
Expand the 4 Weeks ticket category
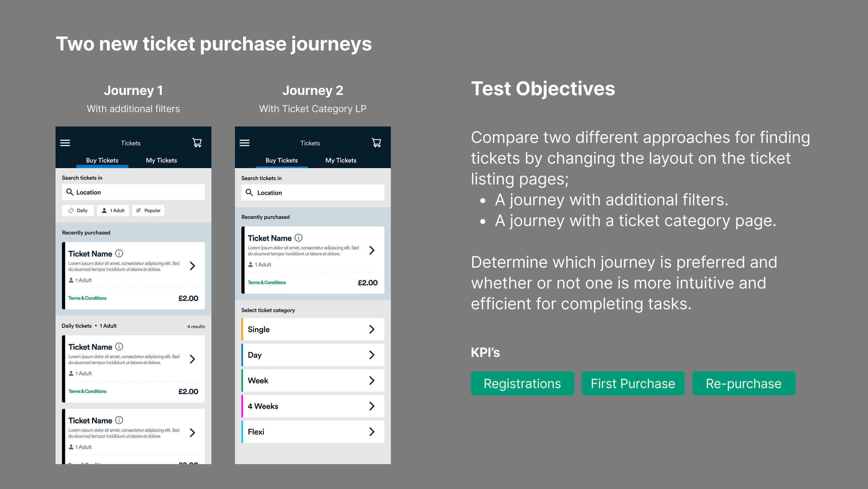(313, 406)
